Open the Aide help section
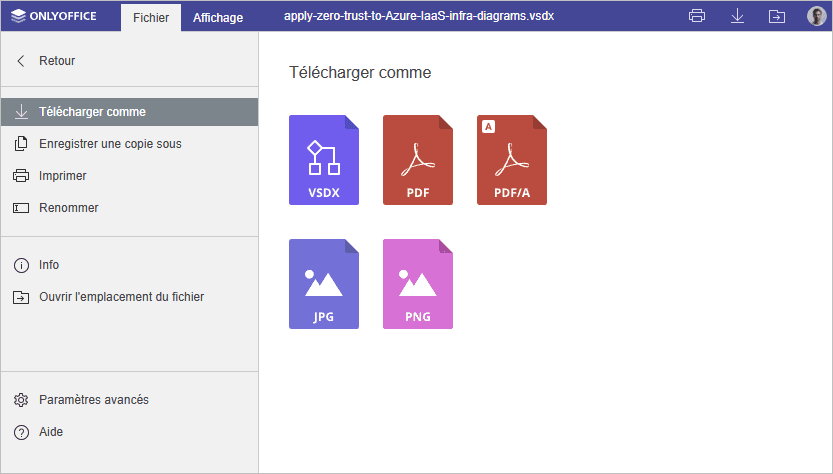Screen dimensions: 833x474 click(x=130, y=431)
